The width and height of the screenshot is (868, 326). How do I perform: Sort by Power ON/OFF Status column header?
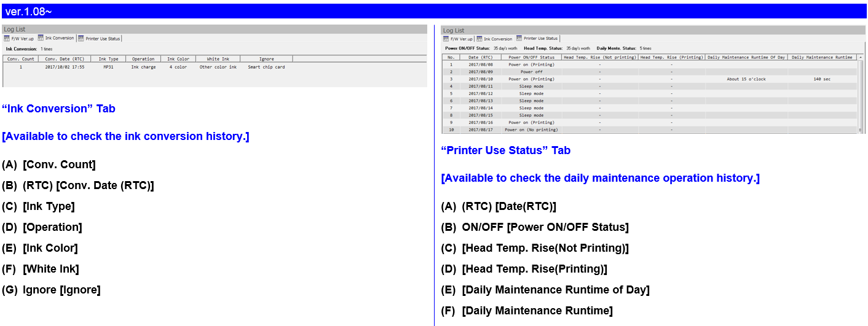[x=532, y=57]
